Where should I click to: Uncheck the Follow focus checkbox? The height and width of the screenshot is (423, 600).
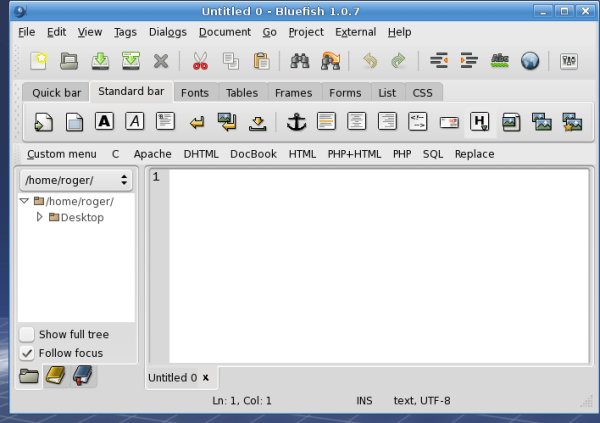[x=27, y=353]
